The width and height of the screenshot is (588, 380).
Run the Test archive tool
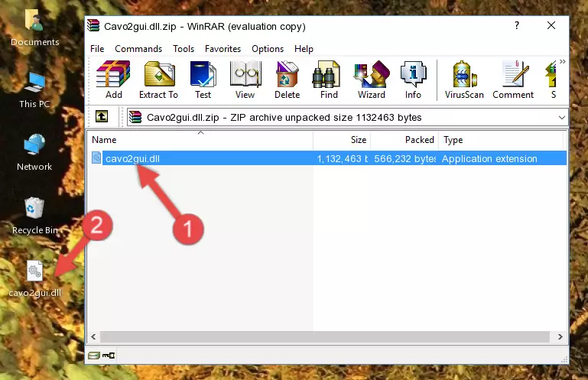[x=203, y=80]
